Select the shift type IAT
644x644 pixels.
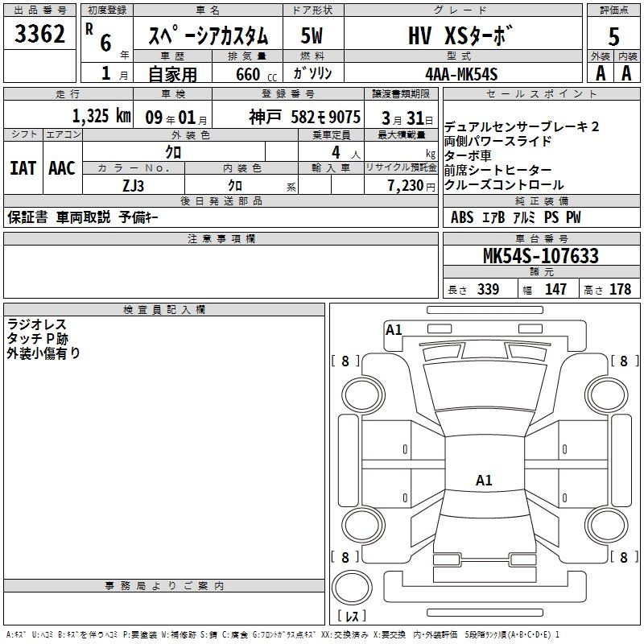coord(23,168)
